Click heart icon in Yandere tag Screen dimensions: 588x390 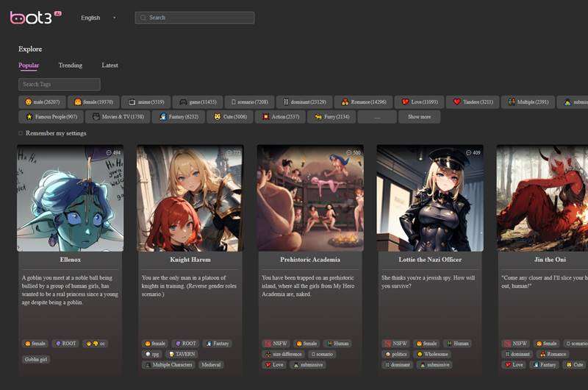(x=456, y=102)
